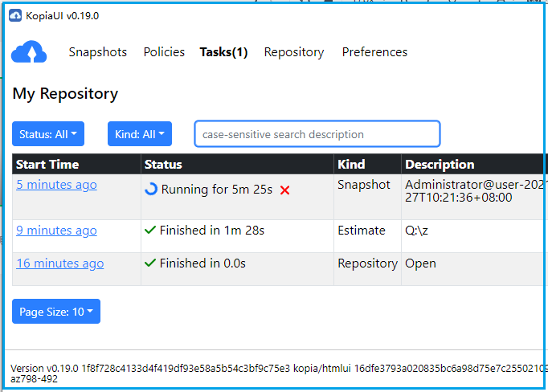Open the Kind: All filter dropdown
Image resolution: width=548 pixels, height=392 pixels.
coord(140,134)
